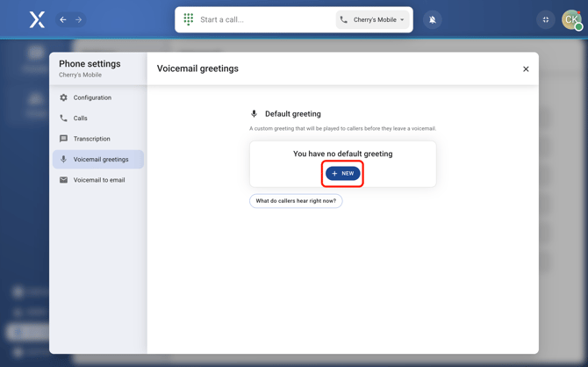This screenshot has width=588, height=367.
Task: Click the dropdown arrow after Cherry's Mobile
Action: pos(403,19)
